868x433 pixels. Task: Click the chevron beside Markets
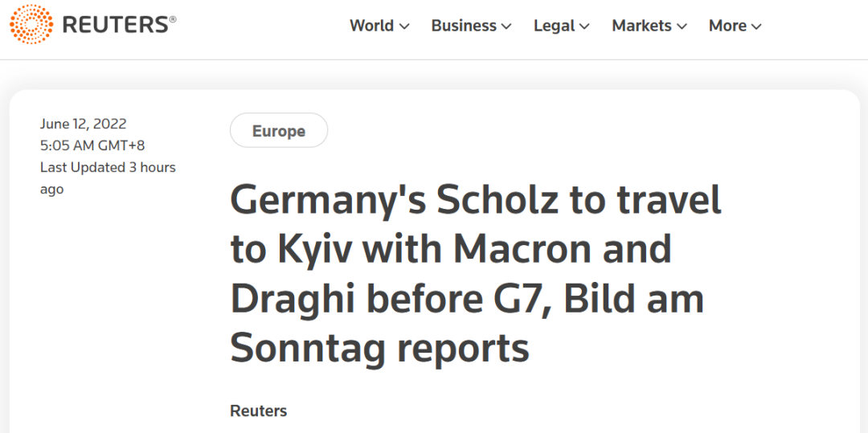(x=682, y=27)
